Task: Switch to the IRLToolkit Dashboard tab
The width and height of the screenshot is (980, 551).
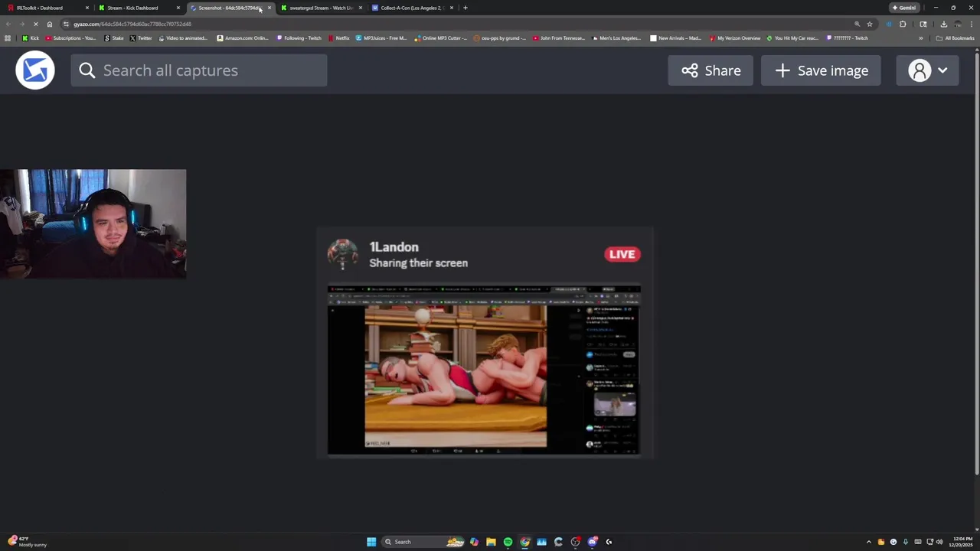Action: click(x=46, y=8)
